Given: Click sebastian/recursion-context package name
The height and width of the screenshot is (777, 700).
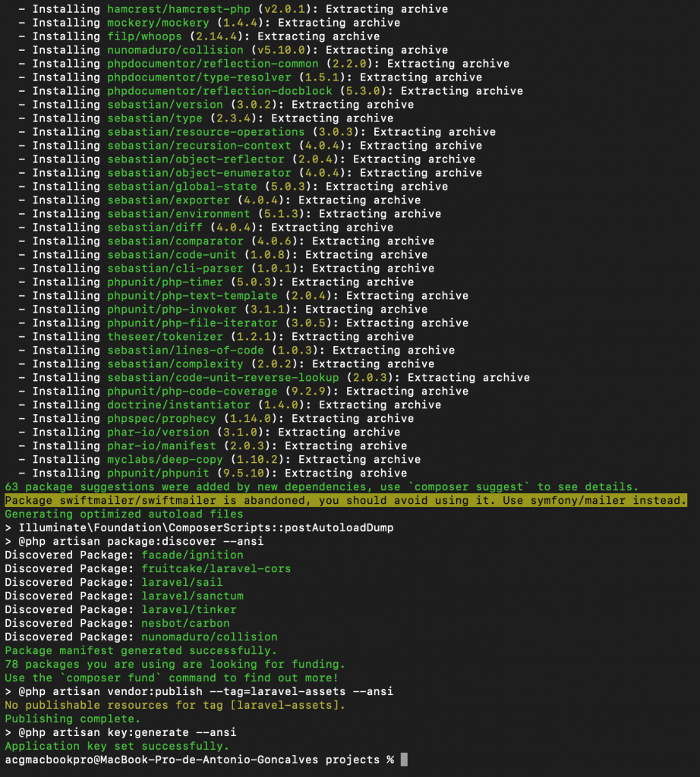Looking at the screenshot, I should coord(199,145).
